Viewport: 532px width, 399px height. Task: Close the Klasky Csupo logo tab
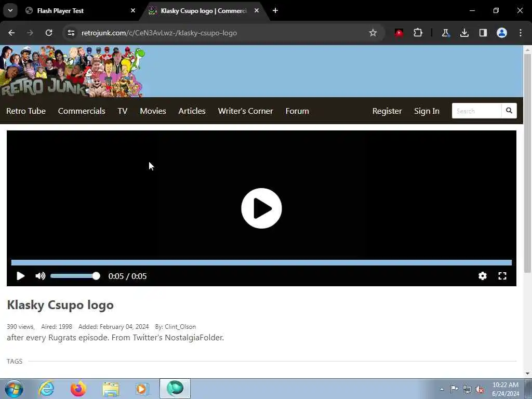[257, 10]
